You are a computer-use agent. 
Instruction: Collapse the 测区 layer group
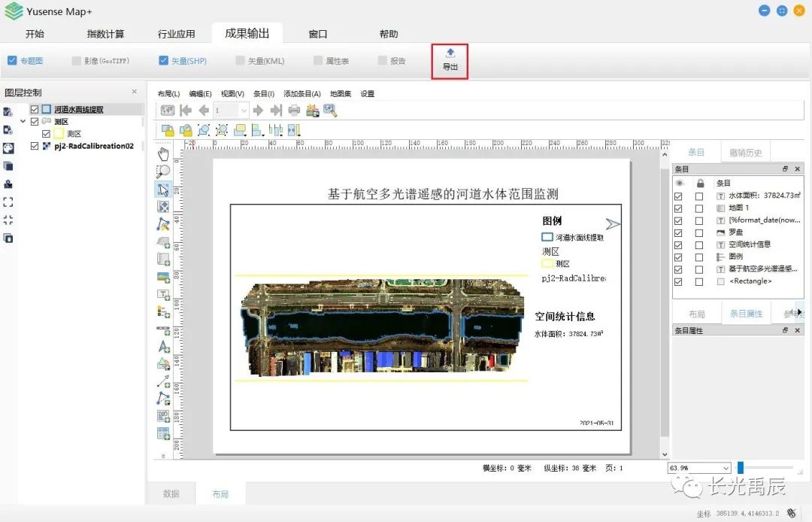[23, 121]
